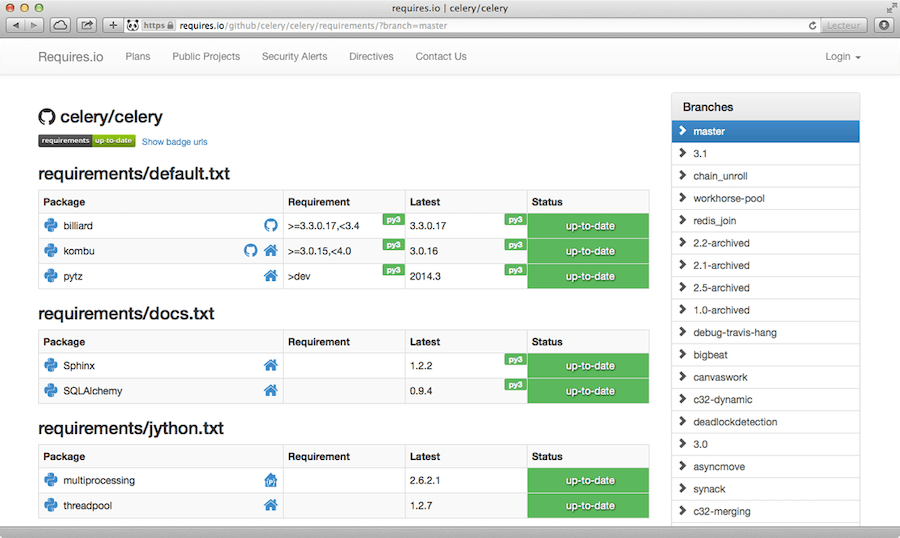Click the browser address bar
The image size is (900, 538).
pyautogui.click(x=480, y=25)
